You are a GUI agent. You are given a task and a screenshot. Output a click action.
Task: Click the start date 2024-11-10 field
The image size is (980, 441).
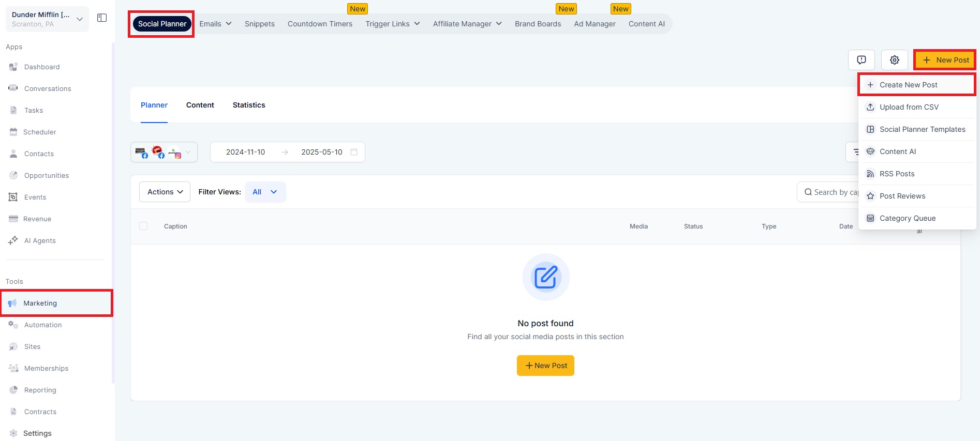coord(246,152)
